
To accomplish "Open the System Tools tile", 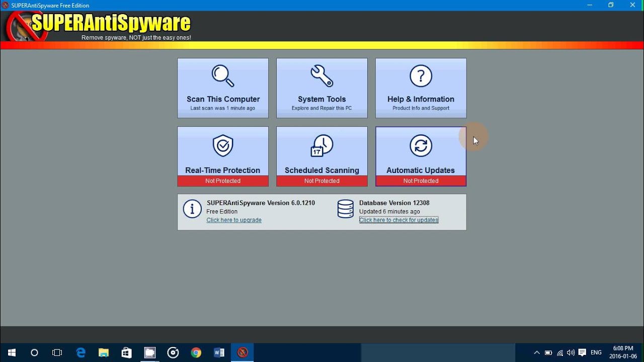I will point(322,88).
